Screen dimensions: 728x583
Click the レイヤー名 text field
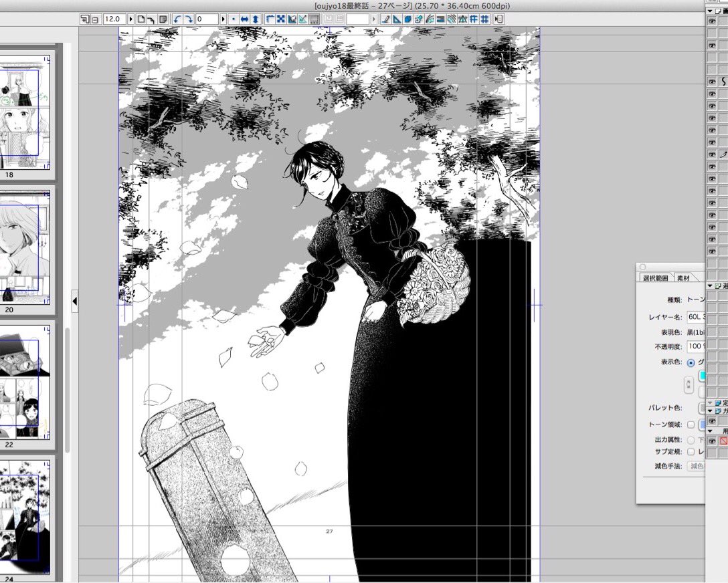[696, 317]
